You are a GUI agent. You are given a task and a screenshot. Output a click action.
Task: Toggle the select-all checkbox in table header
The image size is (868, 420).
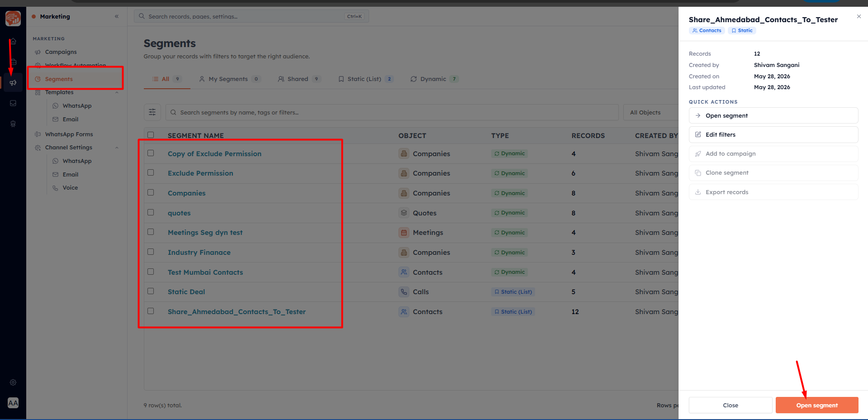151,135
